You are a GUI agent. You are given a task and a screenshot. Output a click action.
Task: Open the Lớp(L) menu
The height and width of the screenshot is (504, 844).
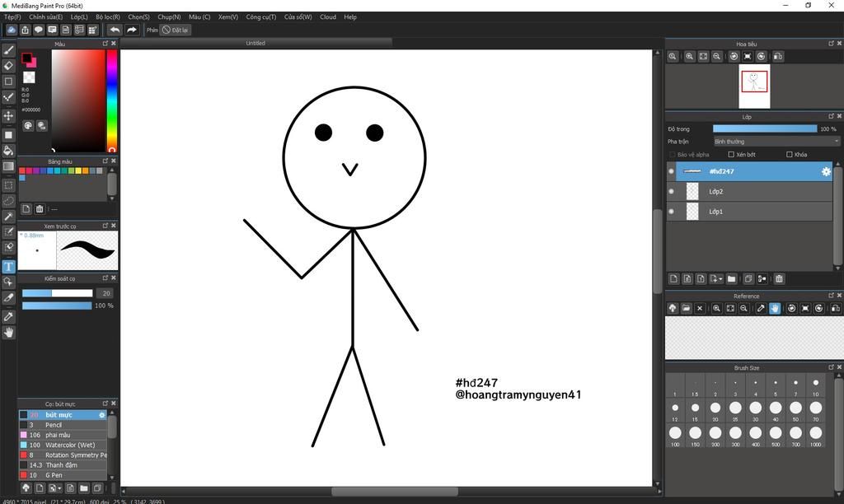pos(79,17)
